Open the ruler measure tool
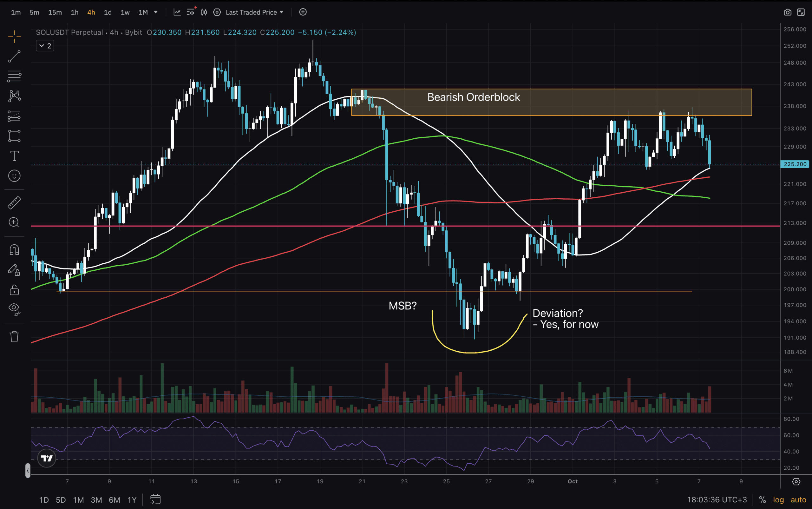812x509 pixels. (14, 202)
